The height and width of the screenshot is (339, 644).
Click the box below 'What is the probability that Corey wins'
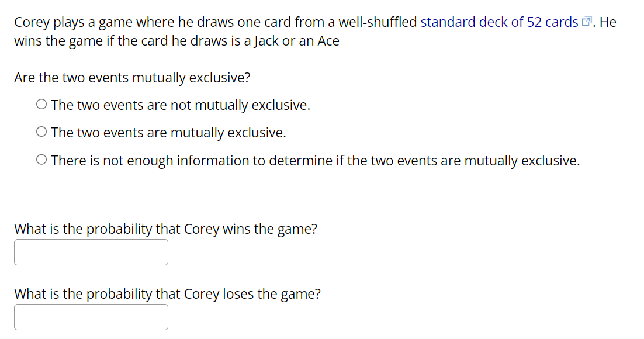click(91, 251)
